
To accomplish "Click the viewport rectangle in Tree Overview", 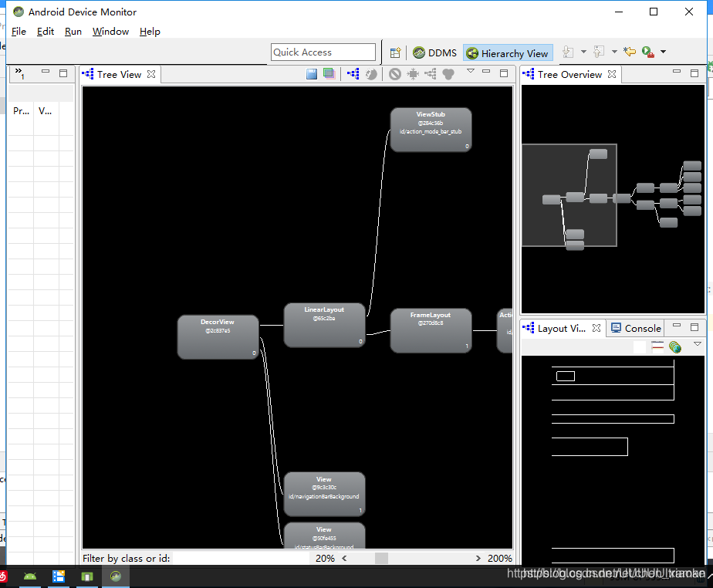I will (x=569, y=195).
